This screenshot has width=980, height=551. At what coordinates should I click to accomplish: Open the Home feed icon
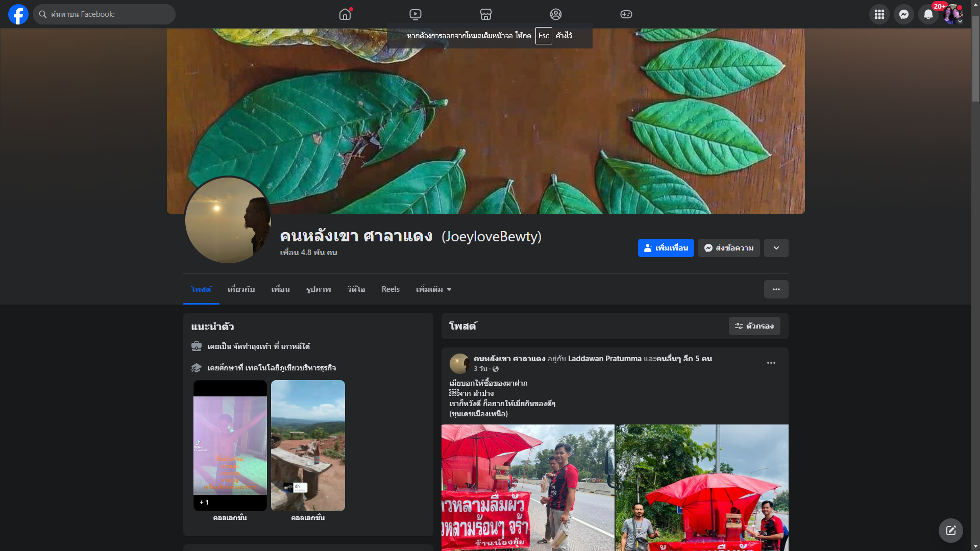(x=345, y=14)
